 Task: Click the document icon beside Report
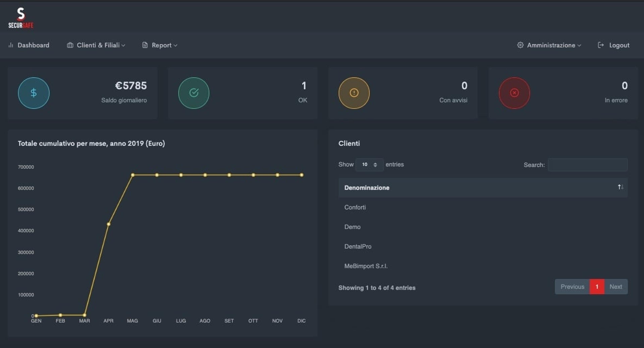(145, 45)
